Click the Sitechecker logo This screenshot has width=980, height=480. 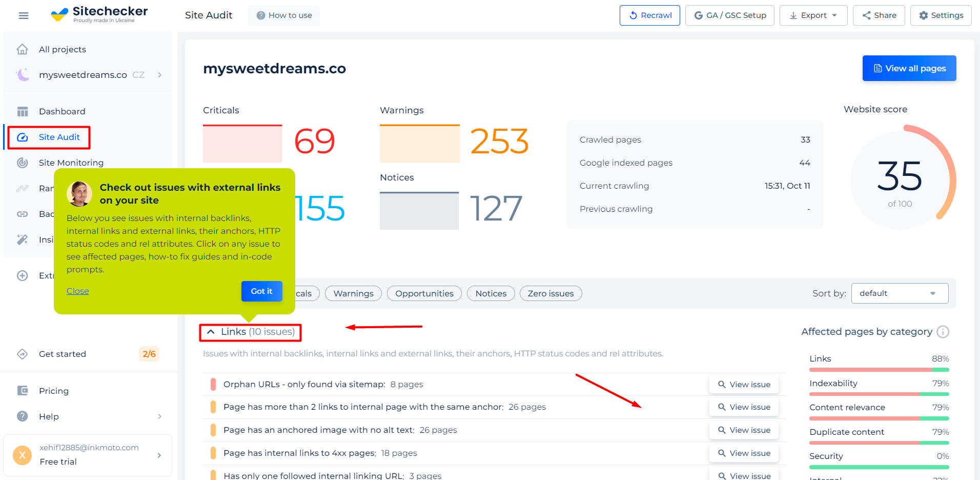click(x=99, y=14)
